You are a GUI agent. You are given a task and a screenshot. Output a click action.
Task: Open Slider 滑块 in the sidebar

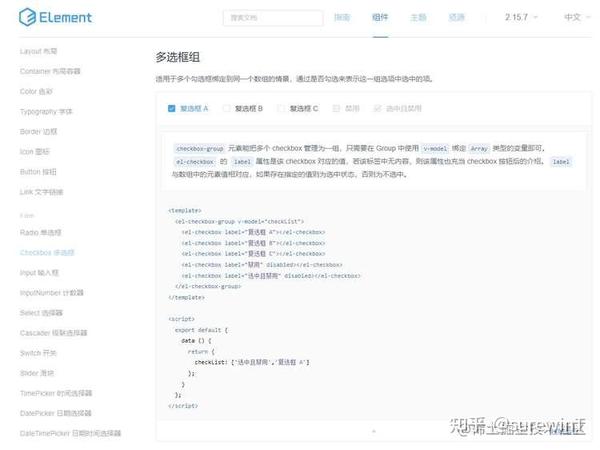coord(37,373)
